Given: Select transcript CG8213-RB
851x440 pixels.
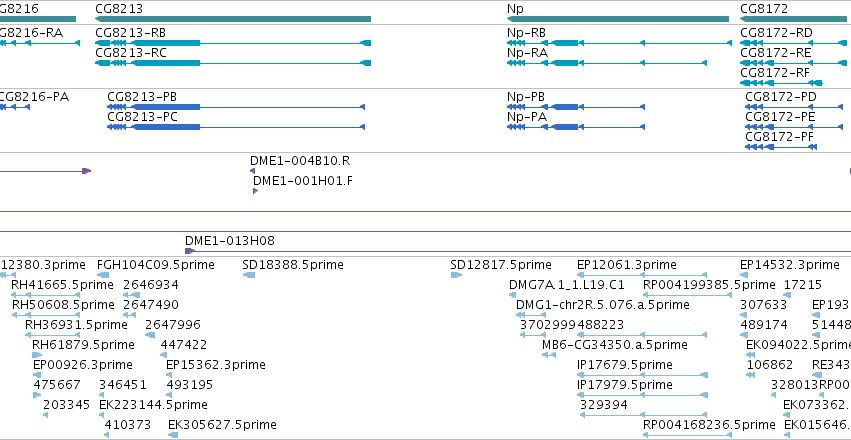Looking at the screenshot, I should tap(233, 43).
